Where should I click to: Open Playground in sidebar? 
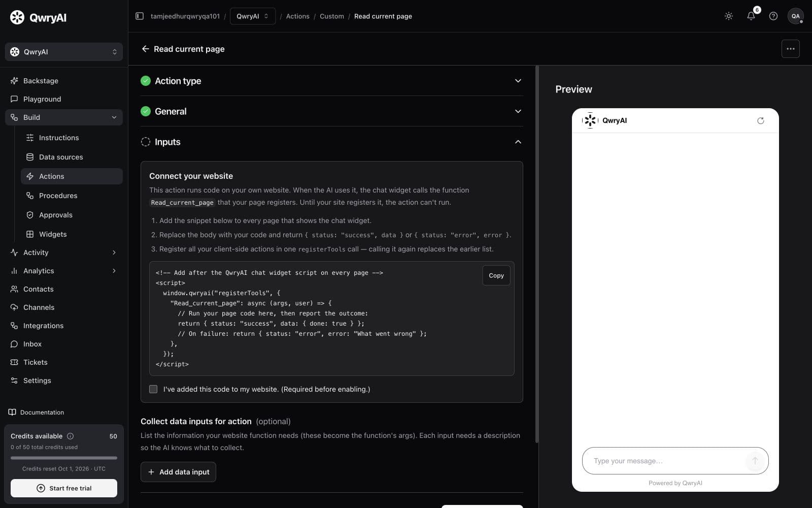point(64,99)
